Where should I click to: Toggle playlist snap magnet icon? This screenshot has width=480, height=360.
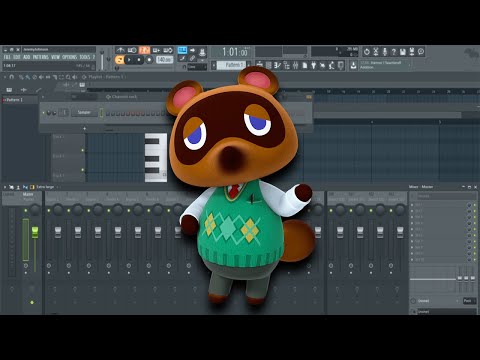point(12,77)
